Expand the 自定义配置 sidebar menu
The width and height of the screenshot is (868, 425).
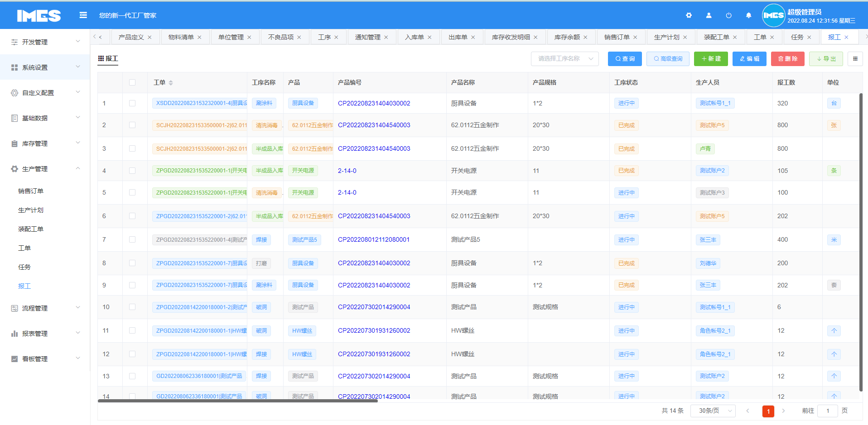coord(45,92)
